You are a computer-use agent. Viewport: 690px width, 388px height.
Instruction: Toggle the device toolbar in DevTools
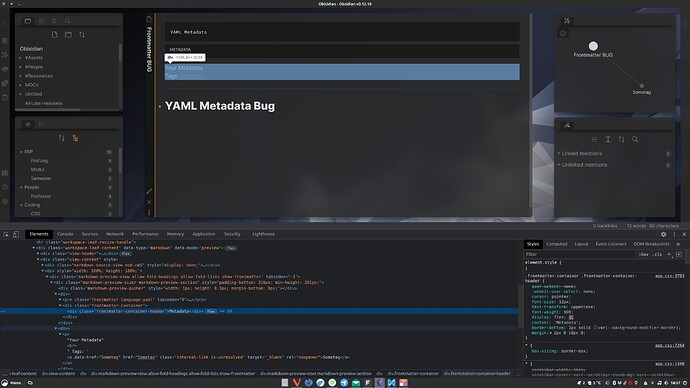tap(16, 234)
